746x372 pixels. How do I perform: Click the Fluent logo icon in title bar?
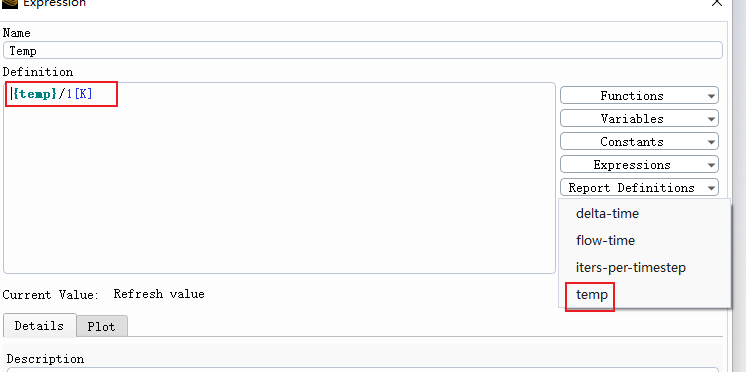tap(10, 3)
